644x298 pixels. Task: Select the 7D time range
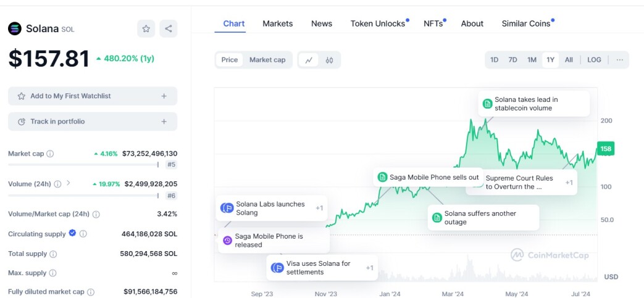click(x=512, y=60)
